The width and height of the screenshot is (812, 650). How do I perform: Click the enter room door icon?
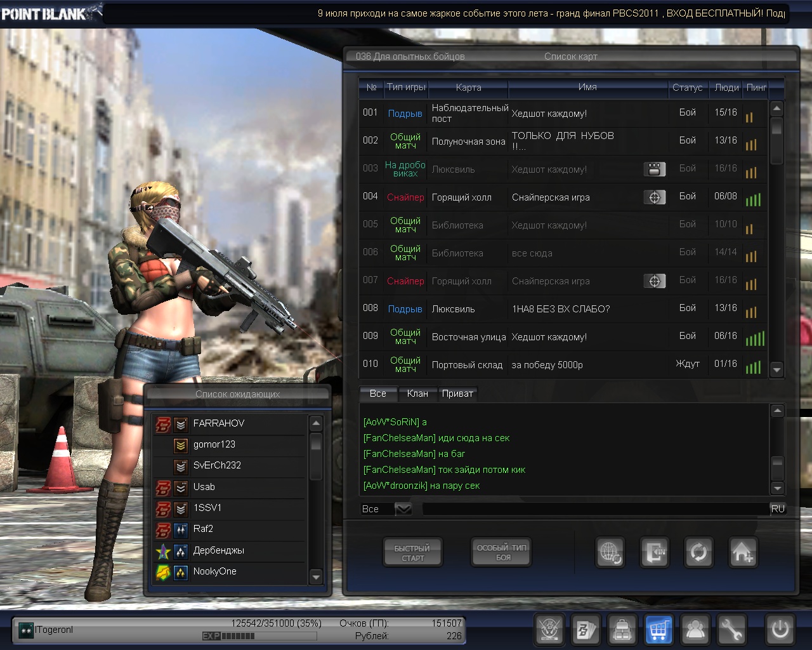[654, 552]
